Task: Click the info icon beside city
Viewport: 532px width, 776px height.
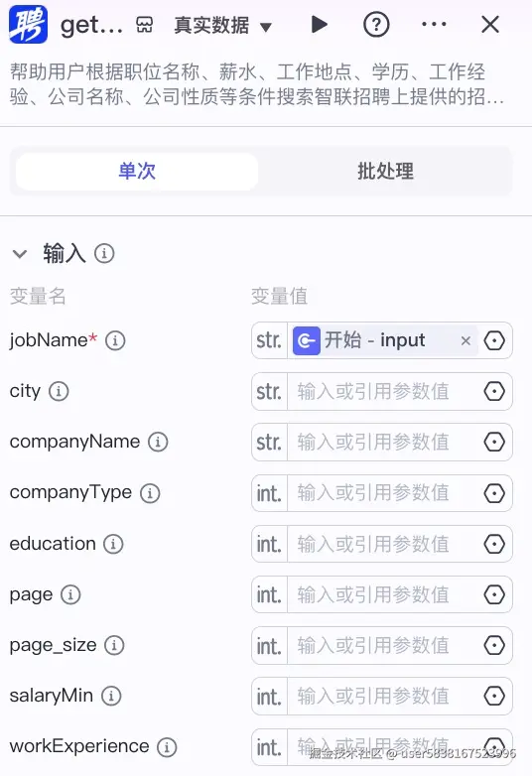Action: (x=59, y=391)
